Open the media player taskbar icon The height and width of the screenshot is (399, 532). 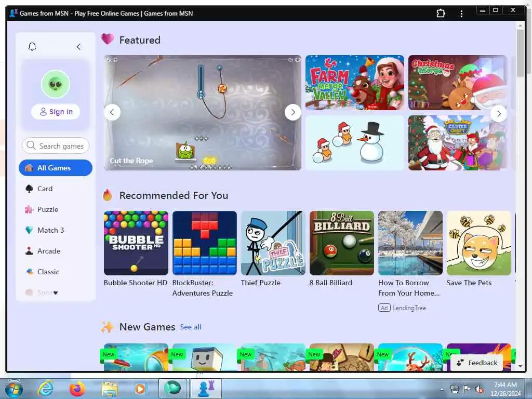[140, 389]
